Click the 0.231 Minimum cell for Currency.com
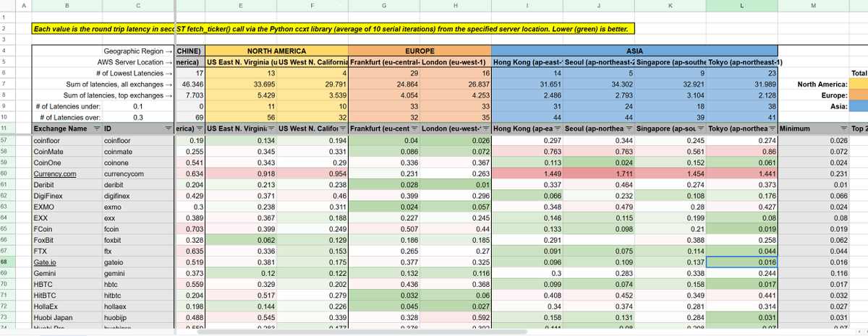The width and height of the screenshot is (868, 336). point(813,174)
